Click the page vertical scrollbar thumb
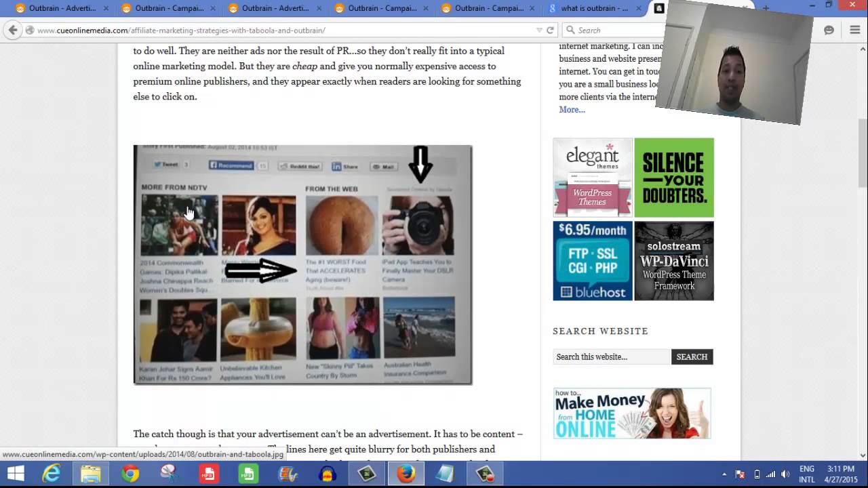 862,152
